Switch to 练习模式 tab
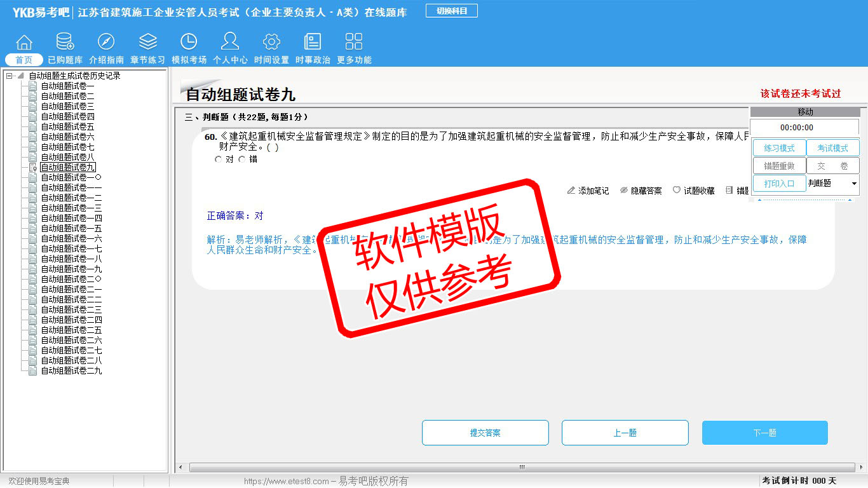Viewport: 868px width, 488px height. [x=779, y=148]
